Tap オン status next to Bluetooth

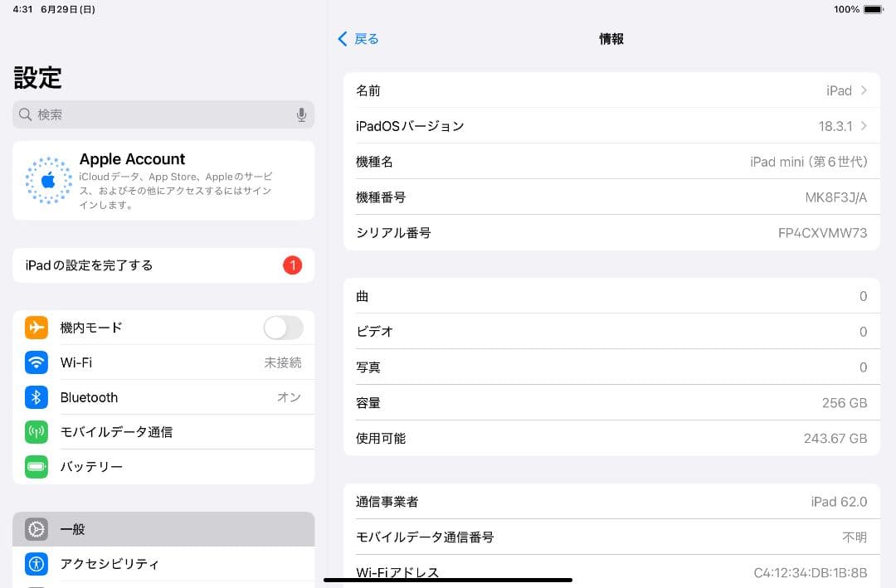(289, 397)
